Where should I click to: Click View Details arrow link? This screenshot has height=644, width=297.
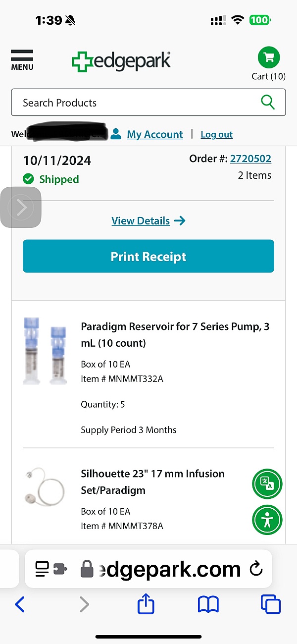(148, 221)
